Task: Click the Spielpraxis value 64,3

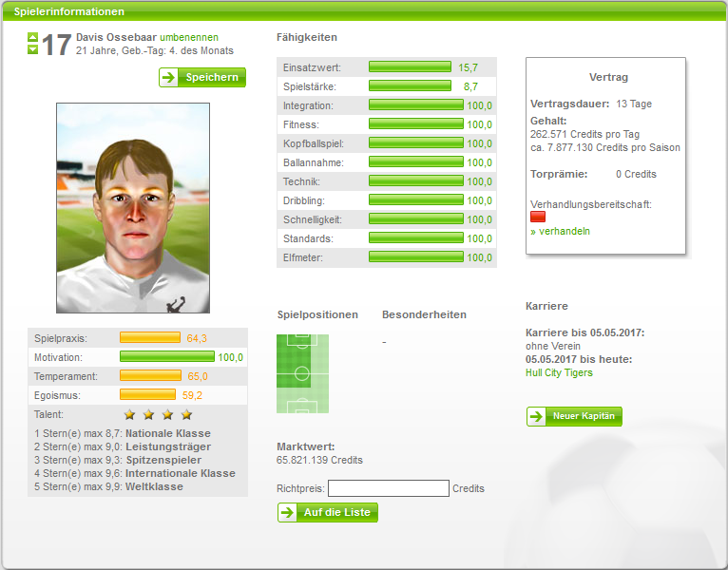Action: tap(197, 338)
